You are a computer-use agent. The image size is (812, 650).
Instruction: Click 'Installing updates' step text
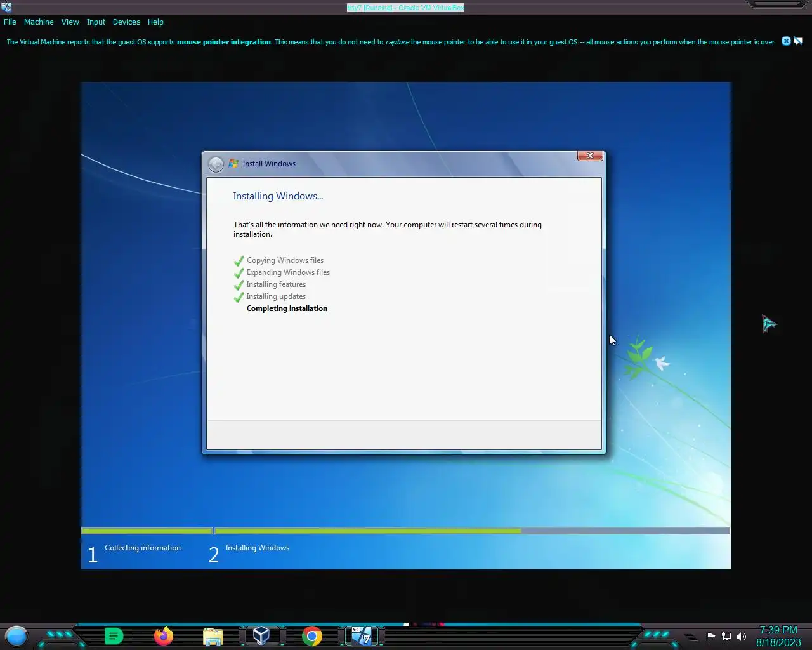[276, 296]
